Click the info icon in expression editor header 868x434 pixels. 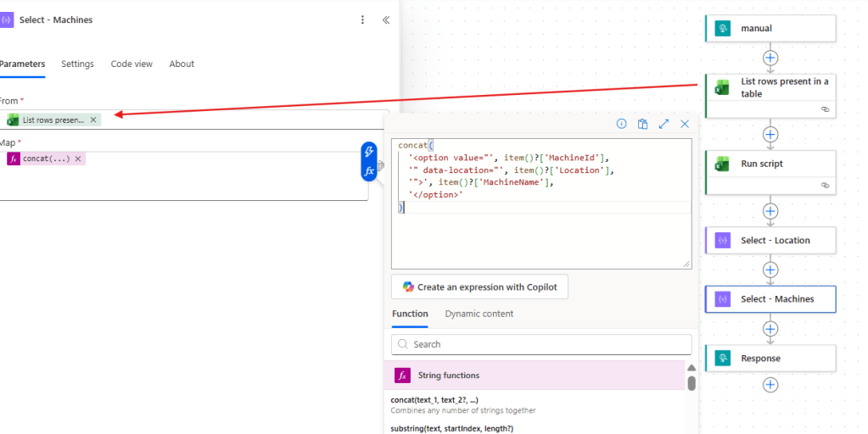[x=622, y=124]
